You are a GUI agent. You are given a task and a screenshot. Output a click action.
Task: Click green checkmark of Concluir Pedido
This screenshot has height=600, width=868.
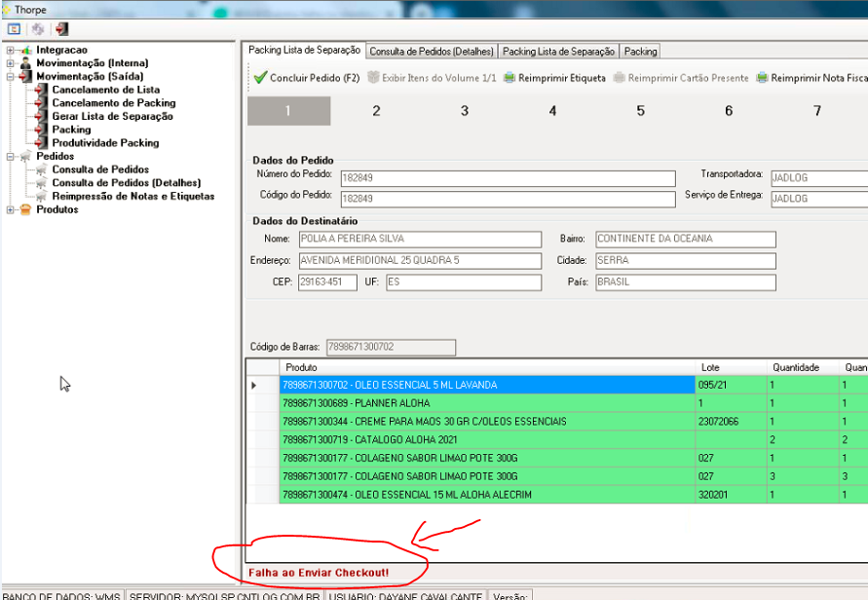coord(261,78)
